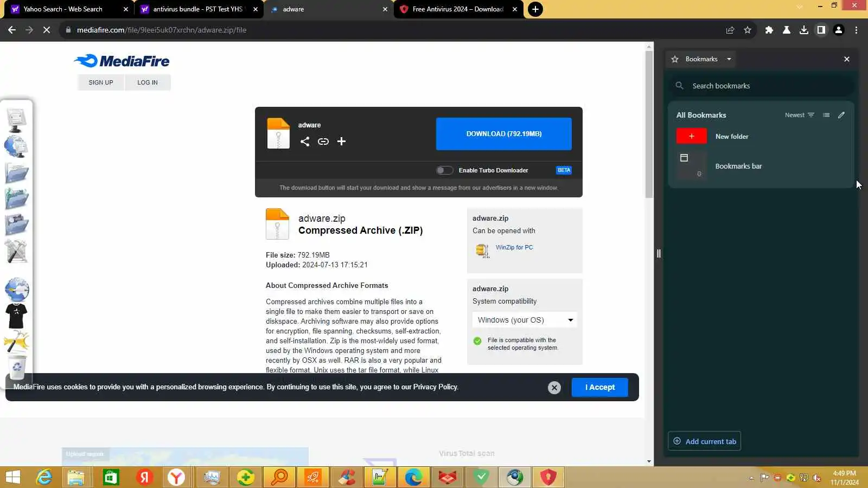868x488 pixels.
Task: Launch Internet Explorer from taskbar
Action: (44, 477)
